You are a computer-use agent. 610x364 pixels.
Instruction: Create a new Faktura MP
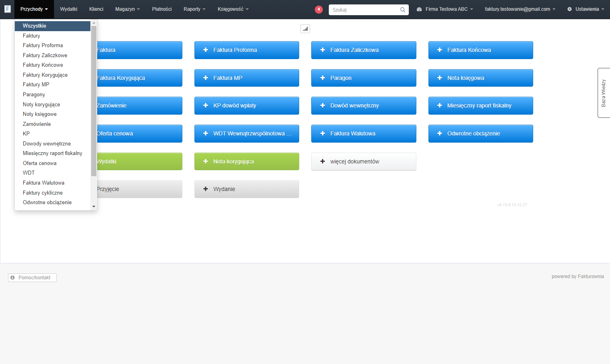[x=247, y=78]
